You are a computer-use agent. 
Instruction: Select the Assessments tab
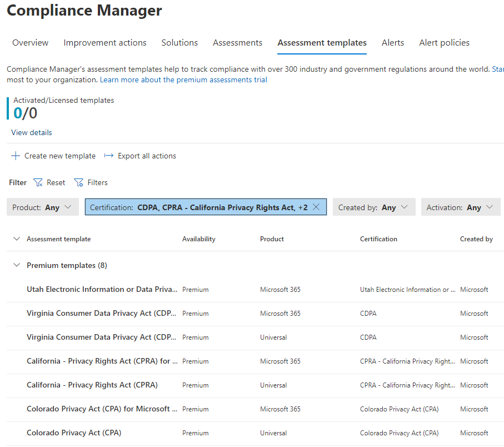pyautogui.click(x=237, y=43)
